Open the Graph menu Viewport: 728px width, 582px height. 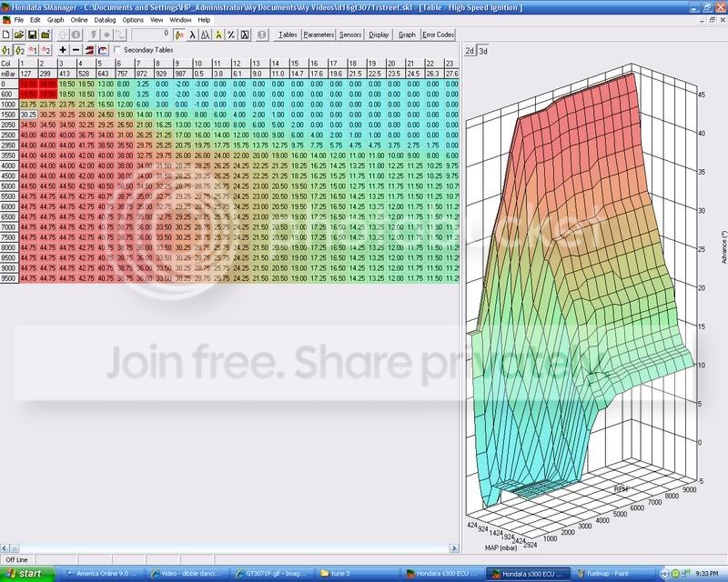click(x=56, y=20)
